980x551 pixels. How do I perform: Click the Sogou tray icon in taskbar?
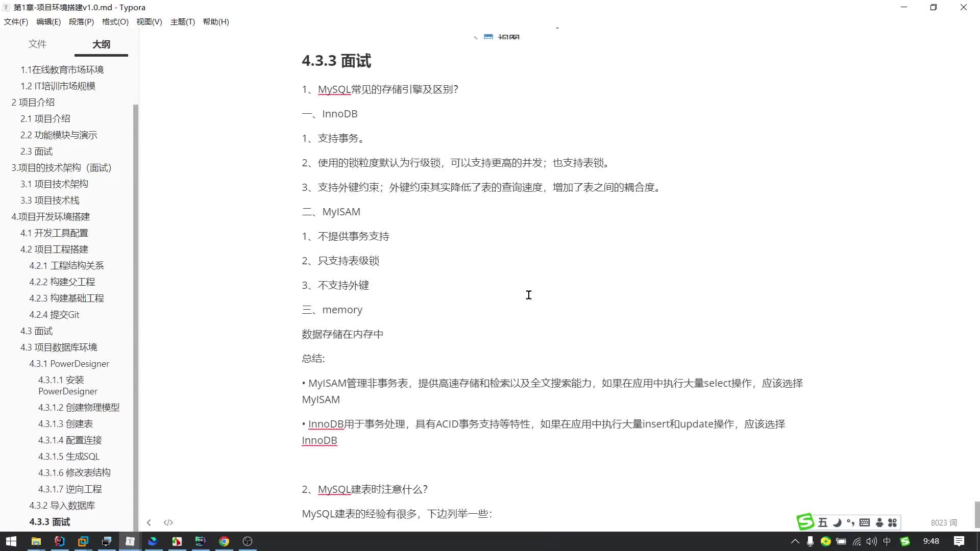(905, 541)
